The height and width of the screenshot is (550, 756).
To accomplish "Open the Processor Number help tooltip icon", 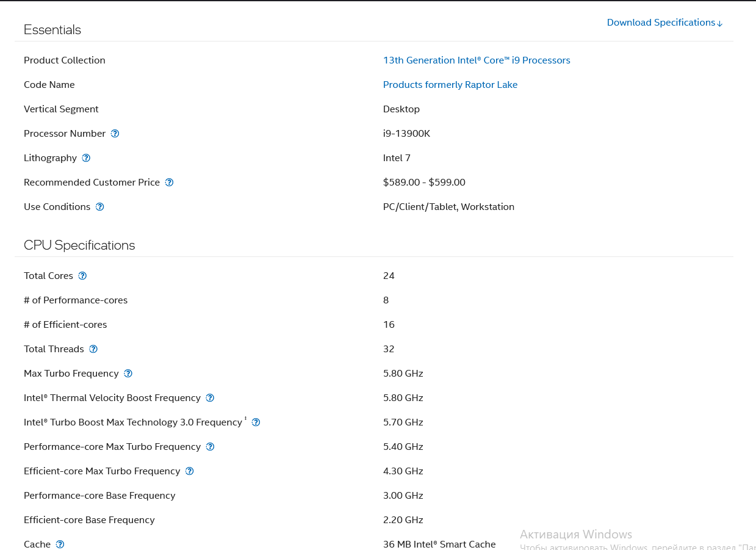I will [115, 134].
